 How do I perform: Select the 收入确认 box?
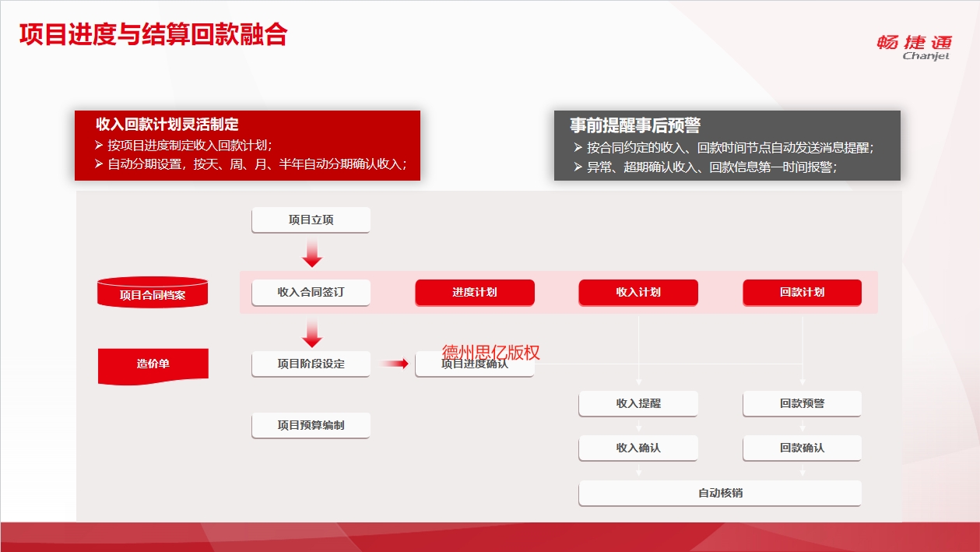(638, 448)
